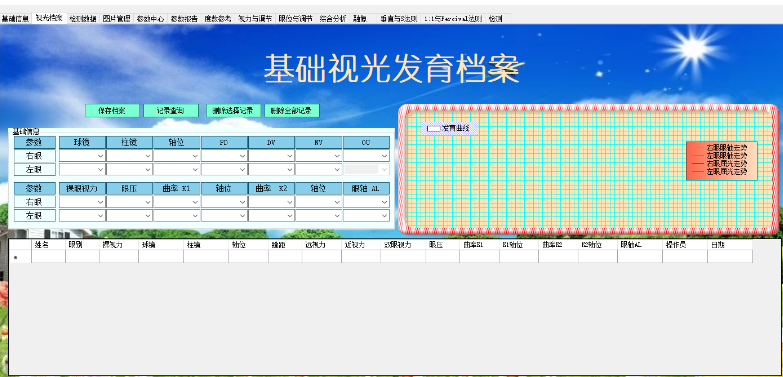
Task: Click the 眼轴AL grid column header
Action: pos(640,245)
